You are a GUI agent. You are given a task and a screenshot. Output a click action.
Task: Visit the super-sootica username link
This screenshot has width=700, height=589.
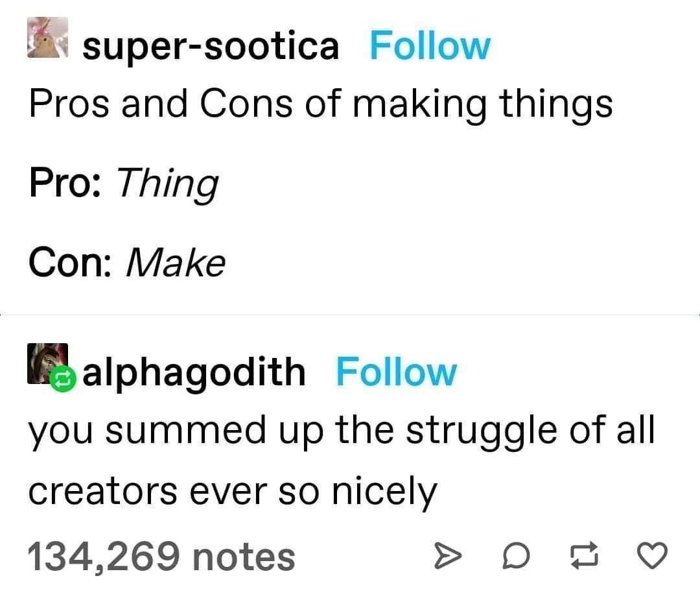(x=211, y=47)
